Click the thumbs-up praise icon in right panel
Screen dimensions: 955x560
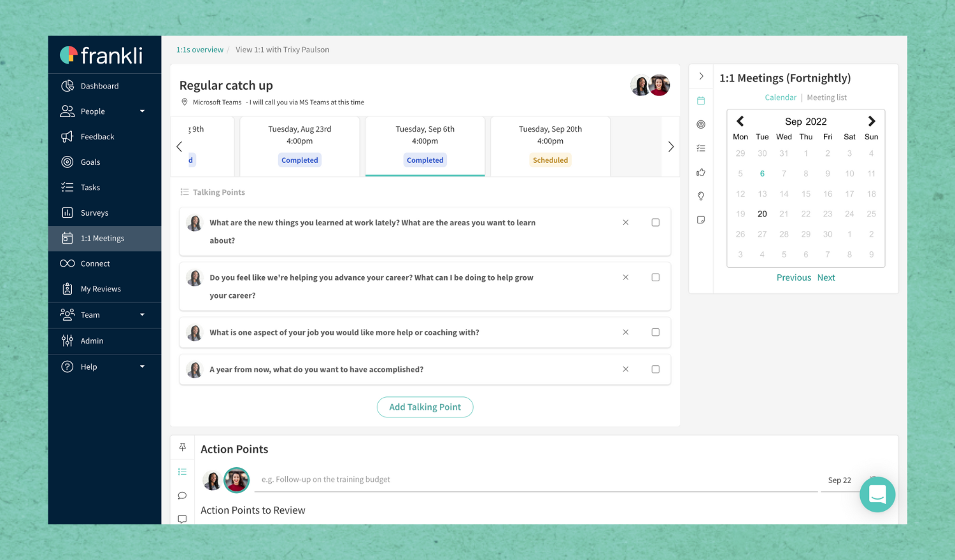(x=701, y=172)
